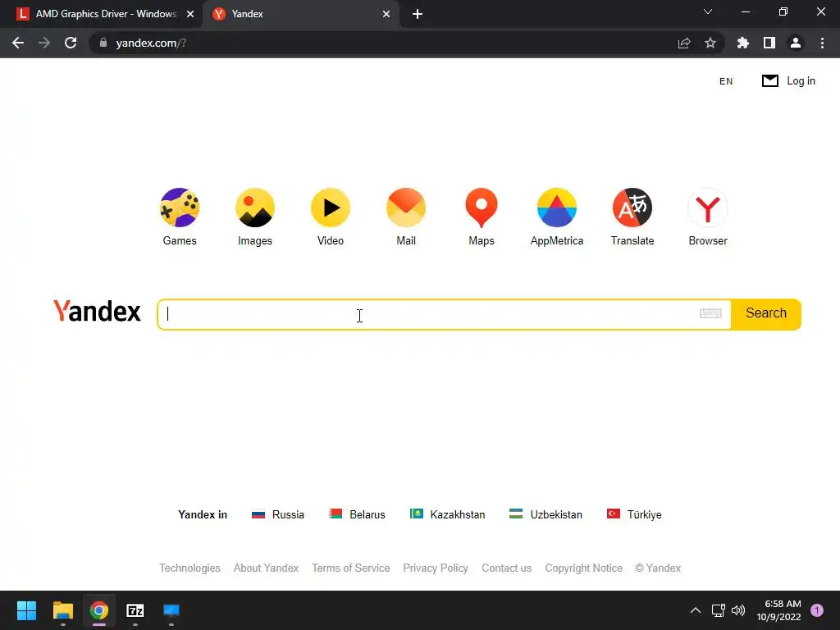Click the yellow Search button
Screen dimensions: 840x630
766,314
